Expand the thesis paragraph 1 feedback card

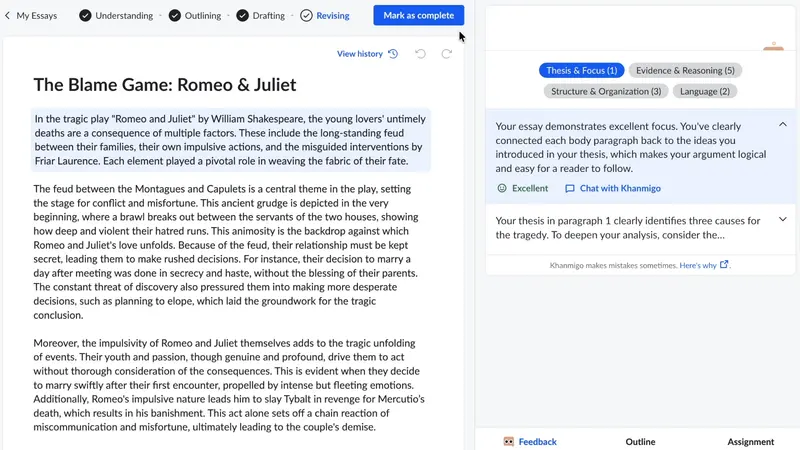click(782, 219)
